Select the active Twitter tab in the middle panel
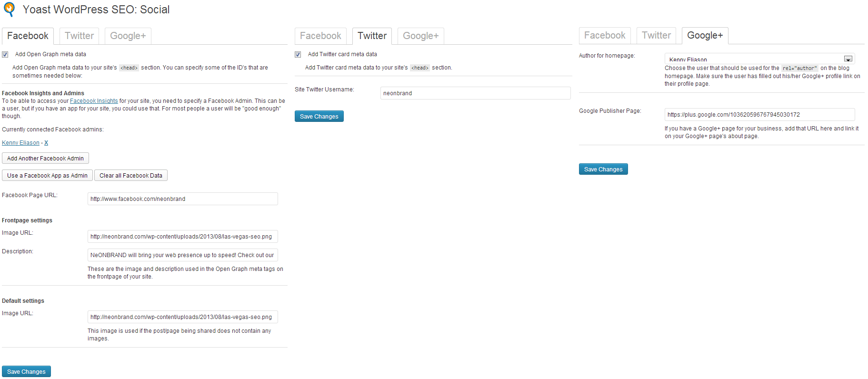This screenshot has width=868, height=379. coord(372,36)
